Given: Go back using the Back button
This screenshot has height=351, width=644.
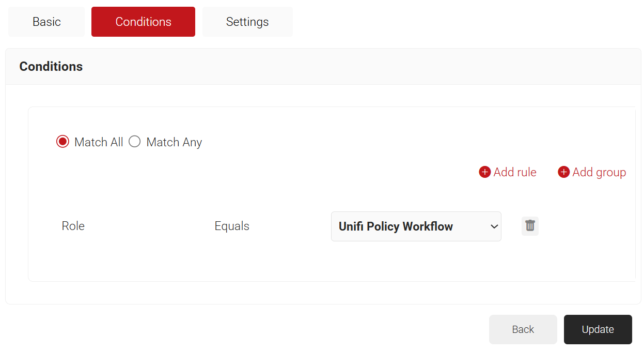Looking at the screenshot, I should (x=523, y=329).
